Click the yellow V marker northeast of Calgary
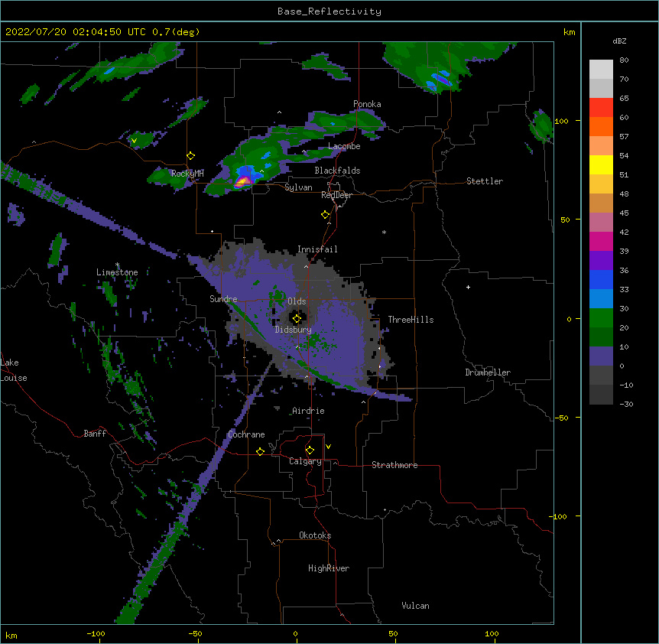The image size is (659, 644). pyautogui.click(x=328, y=447)
